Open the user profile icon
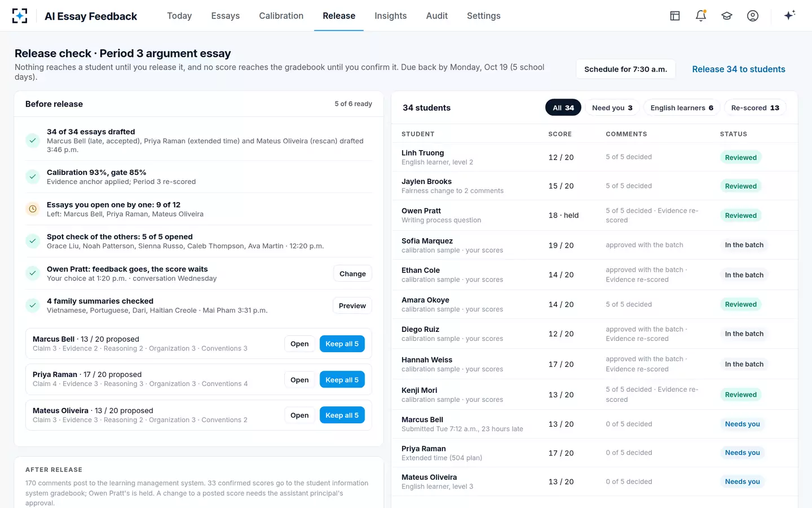Viewport: 812px width, 508px height. [753, 16]
